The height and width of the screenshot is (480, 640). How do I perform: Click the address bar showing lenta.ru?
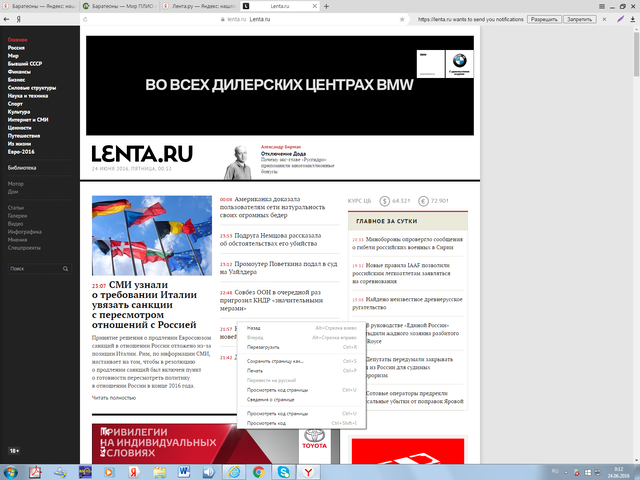[x=245, y=19]
